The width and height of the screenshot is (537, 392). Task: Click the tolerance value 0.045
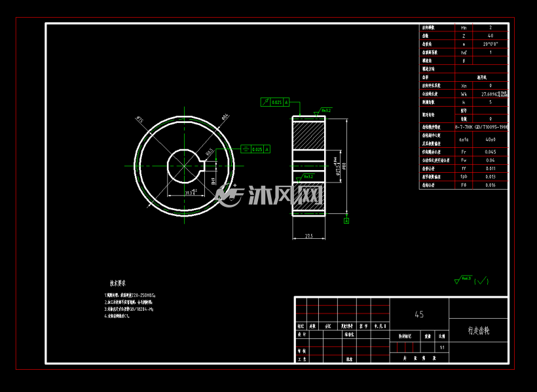pyautogui.click(x=491, y=152)
